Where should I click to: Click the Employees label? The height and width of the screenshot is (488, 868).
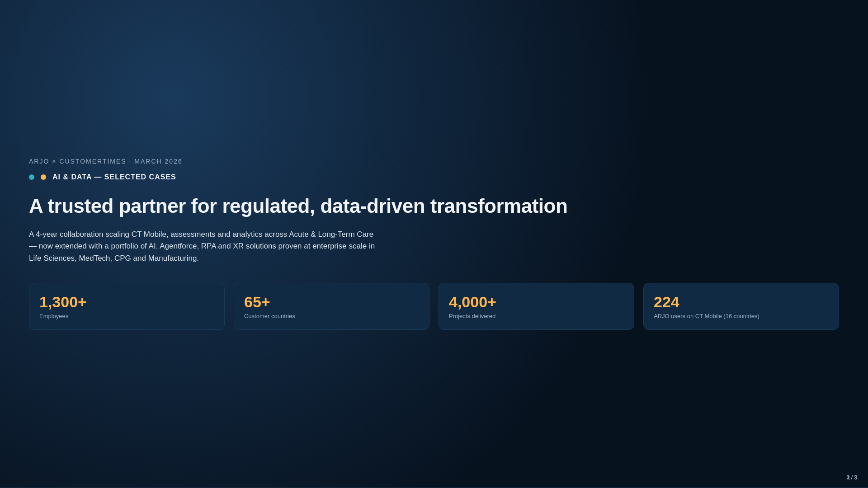click(54, 316)
